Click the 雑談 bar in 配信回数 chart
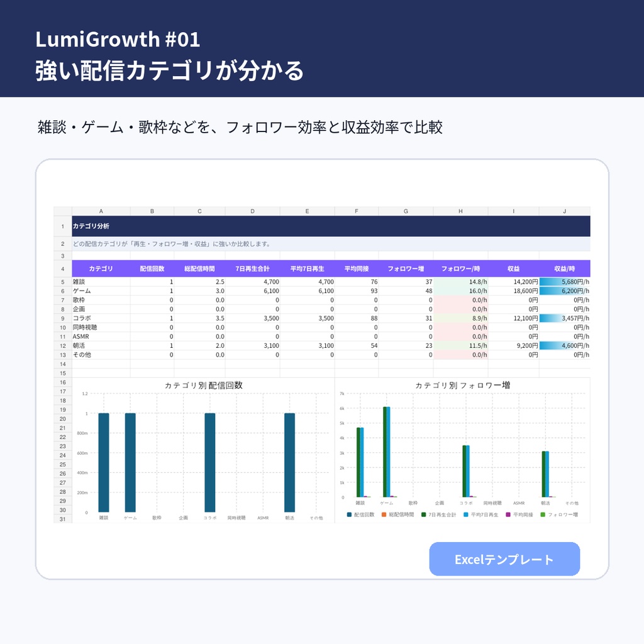This screenshot has width=644, height=644. [x=104, y=462]
